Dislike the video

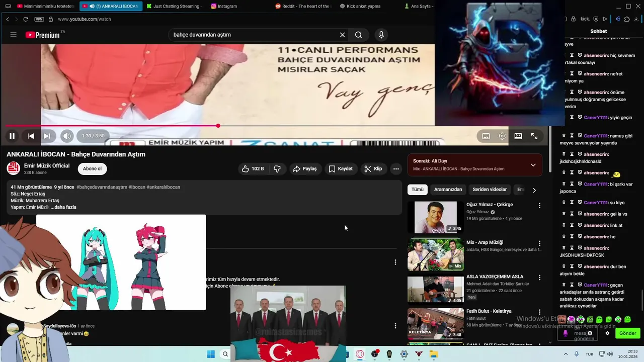[277, 169]
